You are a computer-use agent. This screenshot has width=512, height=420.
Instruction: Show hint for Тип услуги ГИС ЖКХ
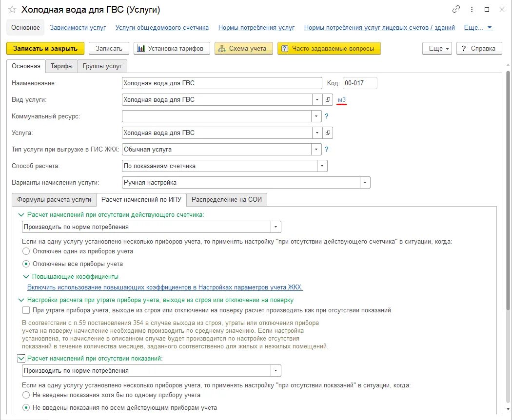pyautogui.click(x=327, y=150)
